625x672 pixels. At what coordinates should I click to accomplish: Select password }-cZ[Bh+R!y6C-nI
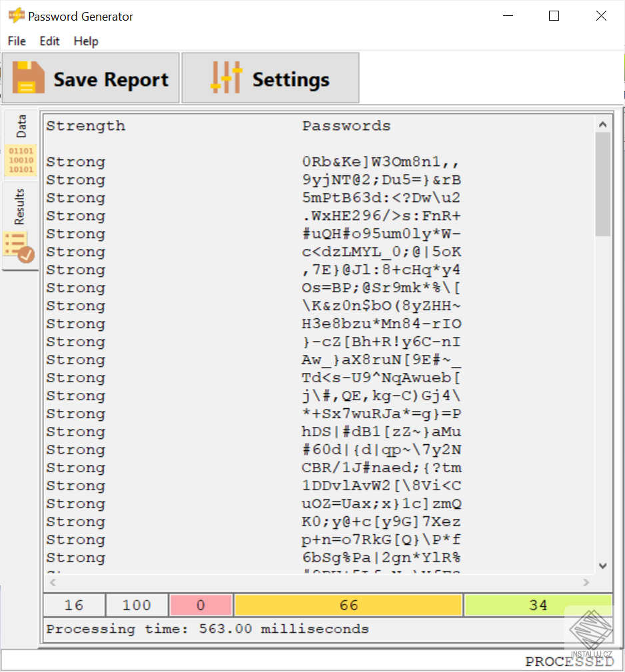tap(381, 342)
